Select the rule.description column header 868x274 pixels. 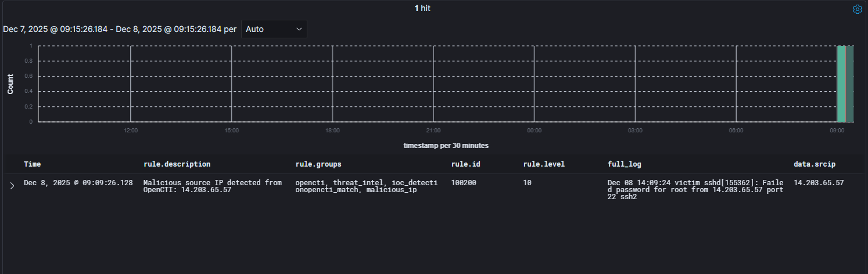tap(177, 164)
